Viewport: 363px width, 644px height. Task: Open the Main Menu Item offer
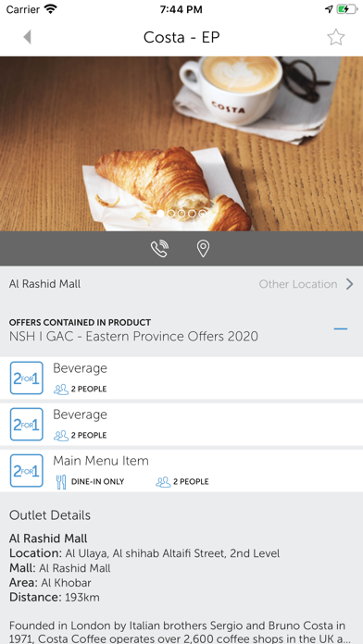(x=181, y=471)
